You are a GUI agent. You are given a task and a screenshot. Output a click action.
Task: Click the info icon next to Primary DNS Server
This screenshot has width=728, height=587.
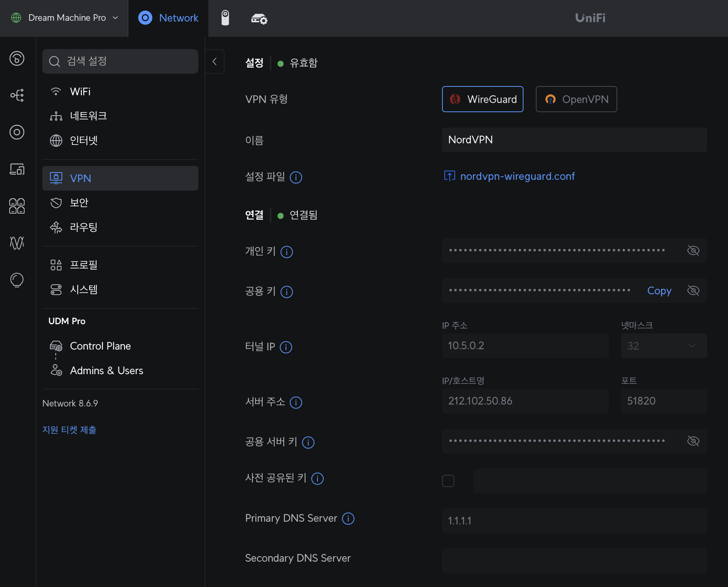348,519
